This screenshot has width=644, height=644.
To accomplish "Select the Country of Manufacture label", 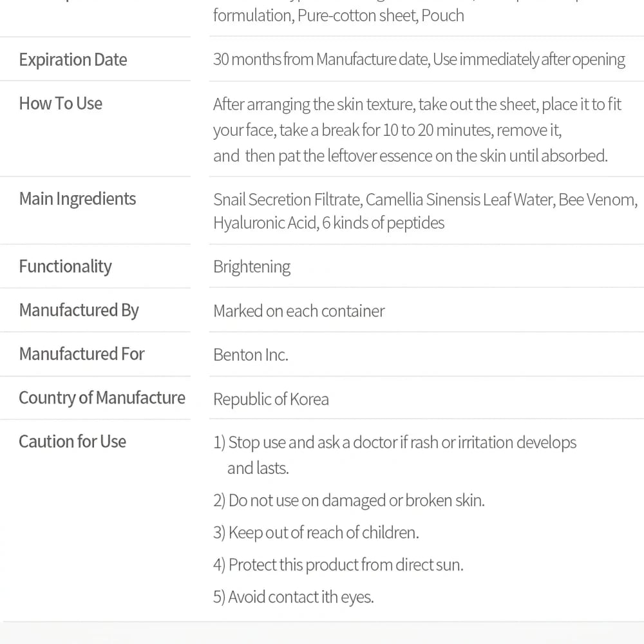I will [x=102, y=398].
